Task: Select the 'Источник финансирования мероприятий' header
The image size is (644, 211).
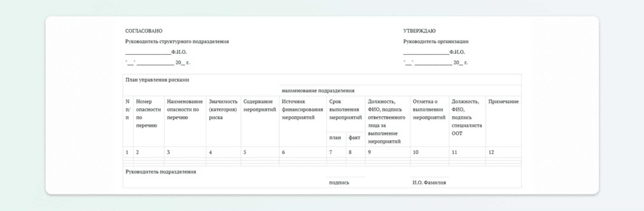Action: (x=302, y=109)
